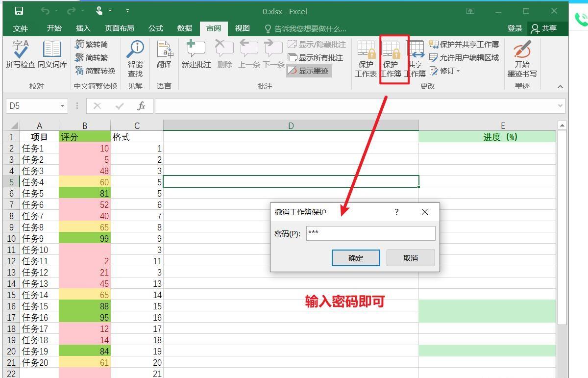Click the Select All corner triangle
This screenshot has height=378, width=588.
(x=13, y=126)
